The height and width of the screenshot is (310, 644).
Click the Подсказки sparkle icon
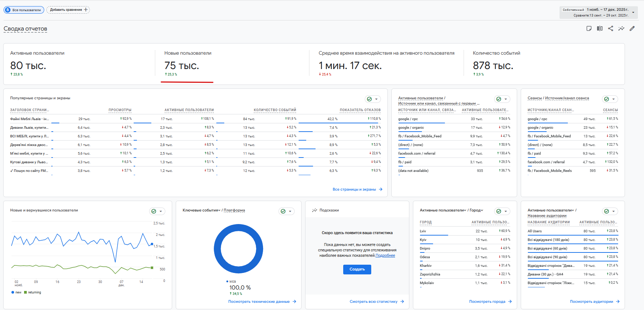click(x=314, y=210)
